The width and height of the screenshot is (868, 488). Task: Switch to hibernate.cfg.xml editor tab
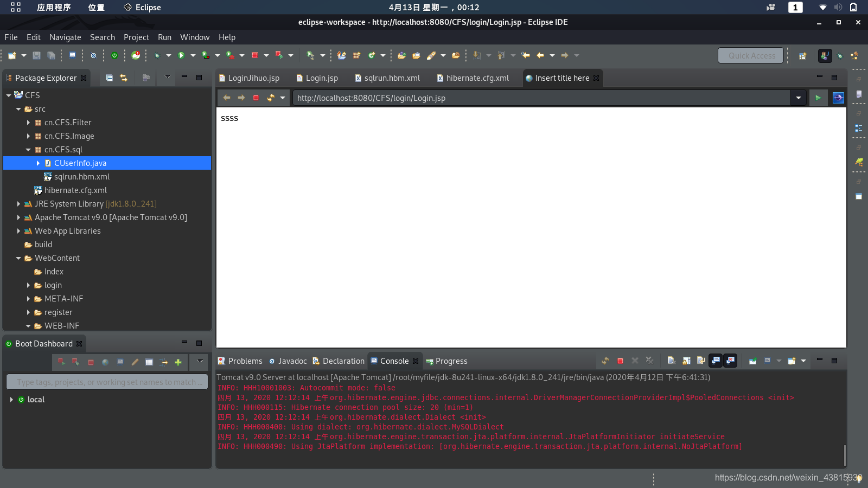point(473,78)
